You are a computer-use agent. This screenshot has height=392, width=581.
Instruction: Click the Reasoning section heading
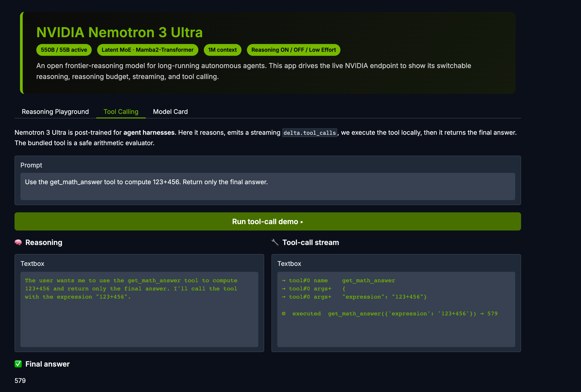pyautogui.click(x=44, y=242)
